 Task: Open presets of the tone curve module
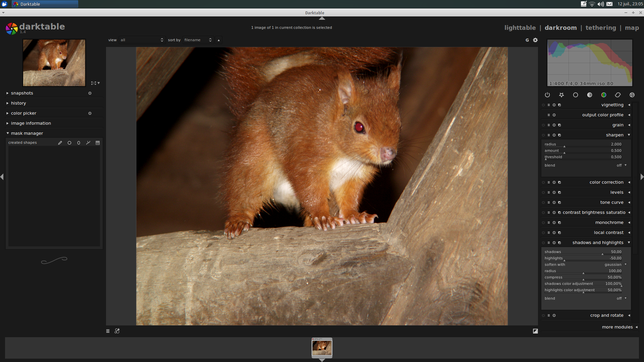pos(549,202)
